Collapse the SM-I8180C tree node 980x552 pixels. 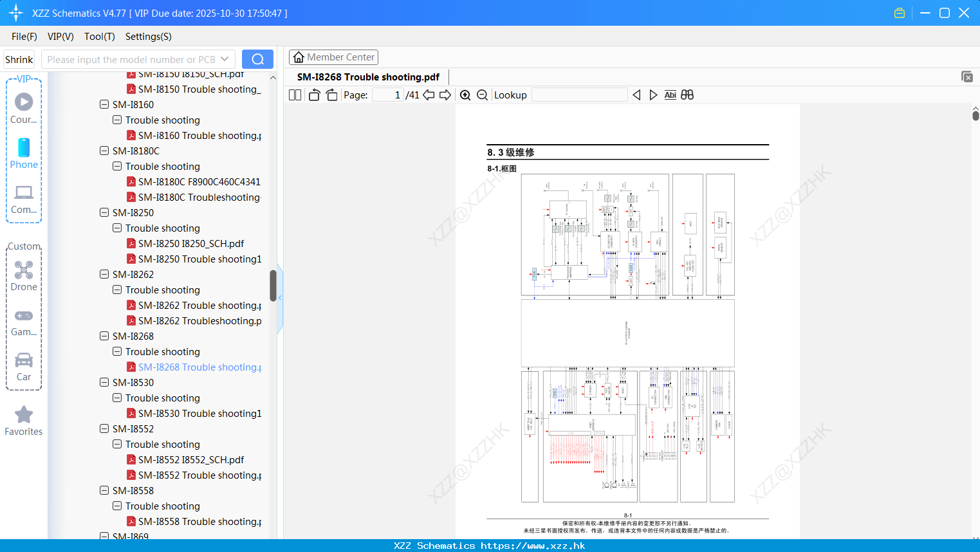pos(104,151)
